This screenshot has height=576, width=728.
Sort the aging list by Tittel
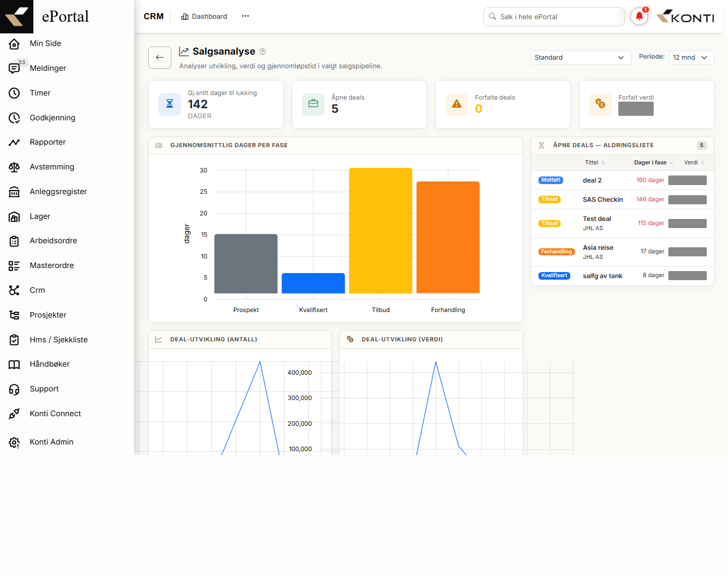(x=595, y=162)
